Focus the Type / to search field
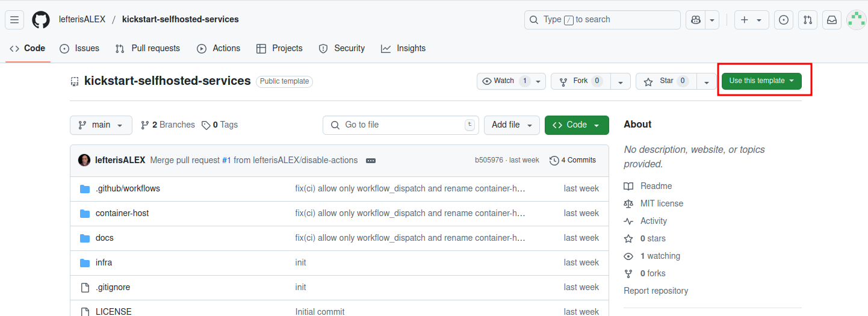Screen dimensions: 868x316 [x=603, y=20]
